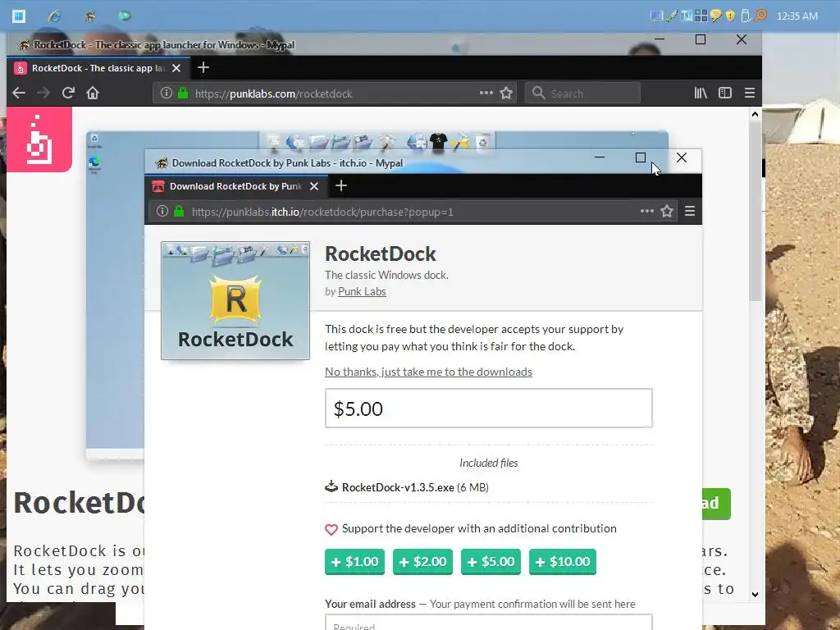This screenshot has height=630, width=840.
Task: Open the RocketDock cover thumbnail
Action: point(235,300)
